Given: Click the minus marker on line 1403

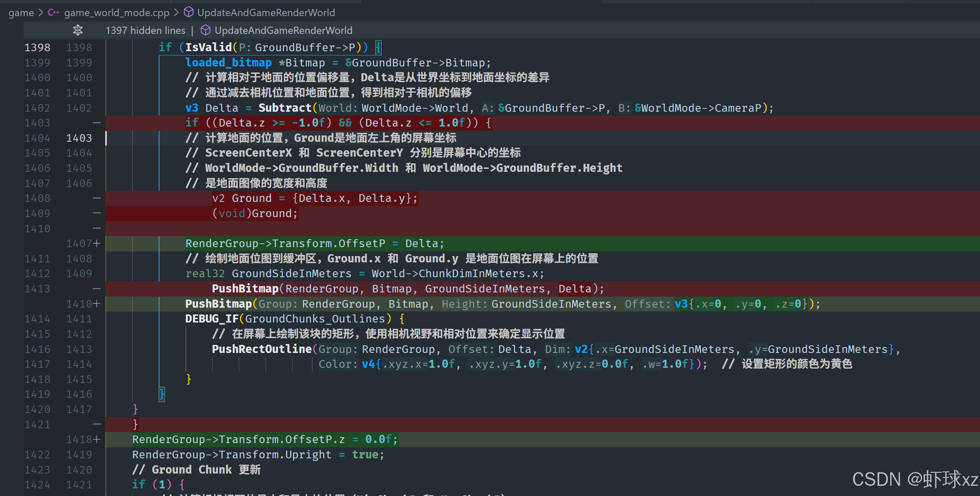Looking at the screenshot, I should click(x=97, y=123).
